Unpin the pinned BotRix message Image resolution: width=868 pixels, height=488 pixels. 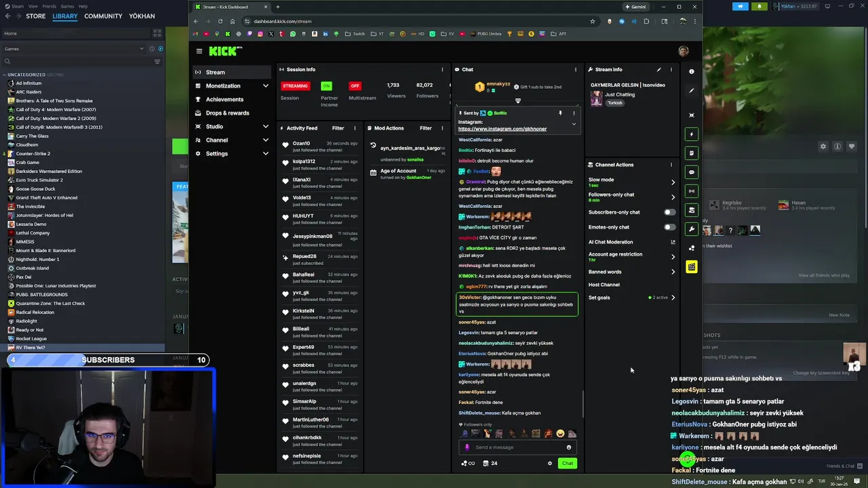point(560,113)
